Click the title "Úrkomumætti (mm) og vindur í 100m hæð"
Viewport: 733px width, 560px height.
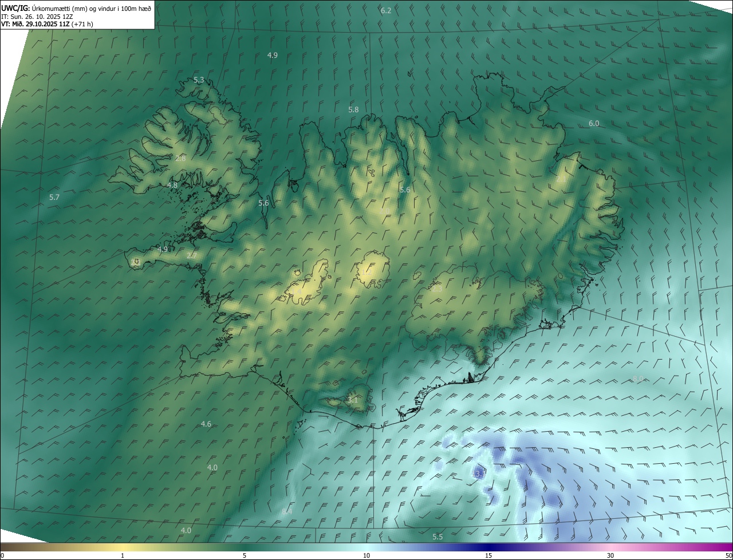(90, 8)
